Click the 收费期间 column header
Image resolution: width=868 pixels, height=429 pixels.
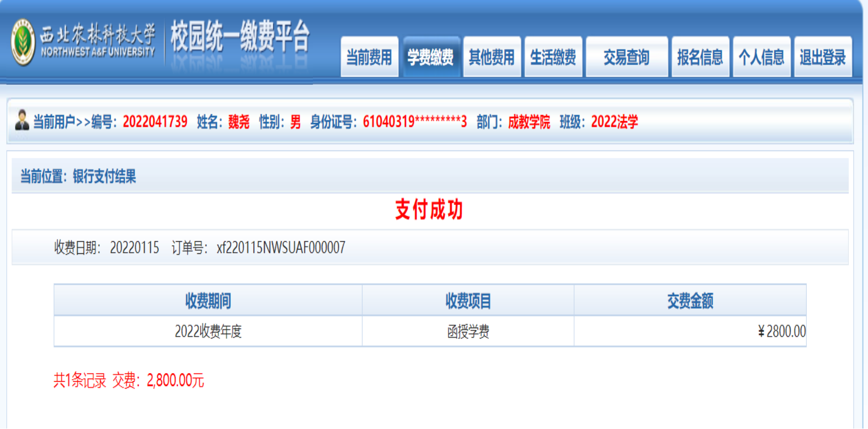[x=208, y=301]
